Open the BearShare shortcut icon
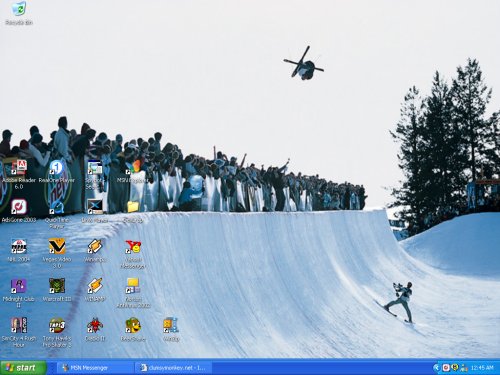 [x=133, y=326]
